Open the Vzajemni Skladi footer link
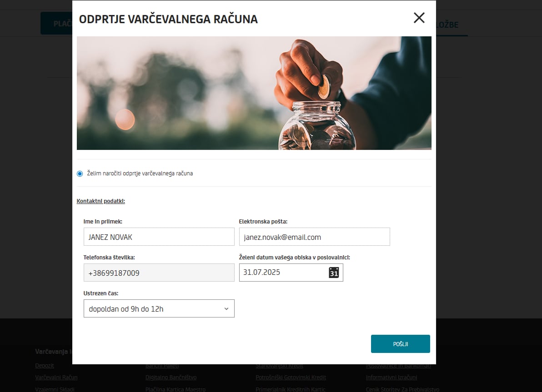Image resolution: width=542 pixels, height=392 pixels. [x=55, y=389]
